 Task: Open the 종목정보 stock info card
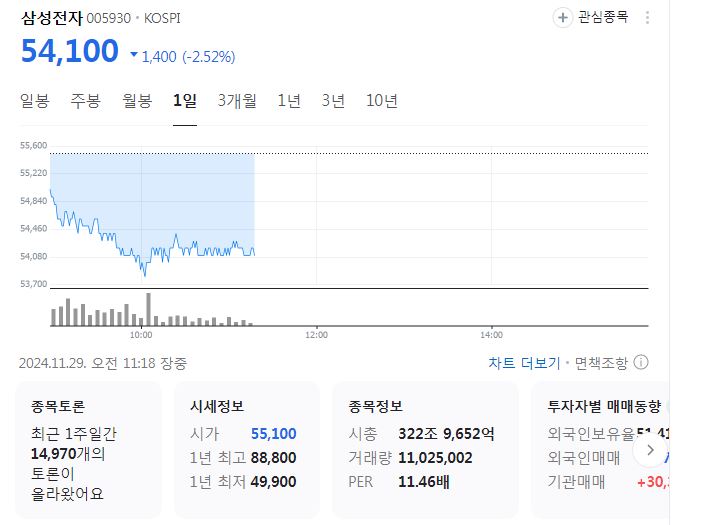tap(424, 449)
